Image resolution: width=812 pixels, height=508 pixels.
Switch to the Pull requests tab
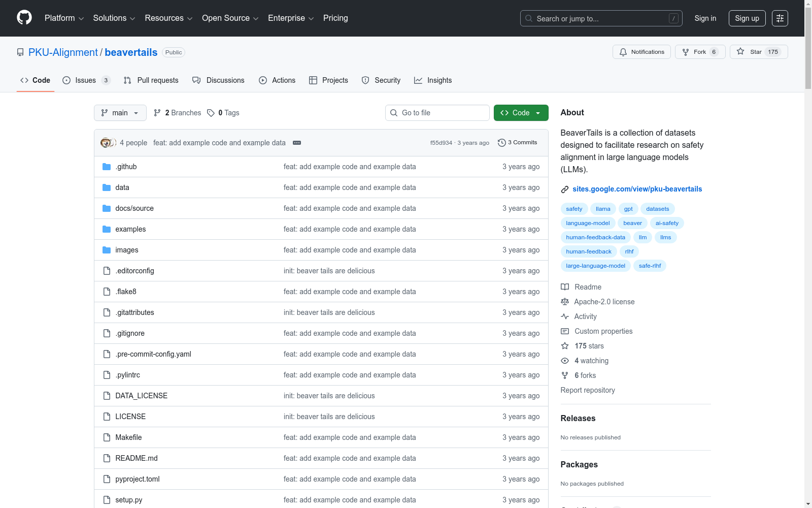pos(151,80)
